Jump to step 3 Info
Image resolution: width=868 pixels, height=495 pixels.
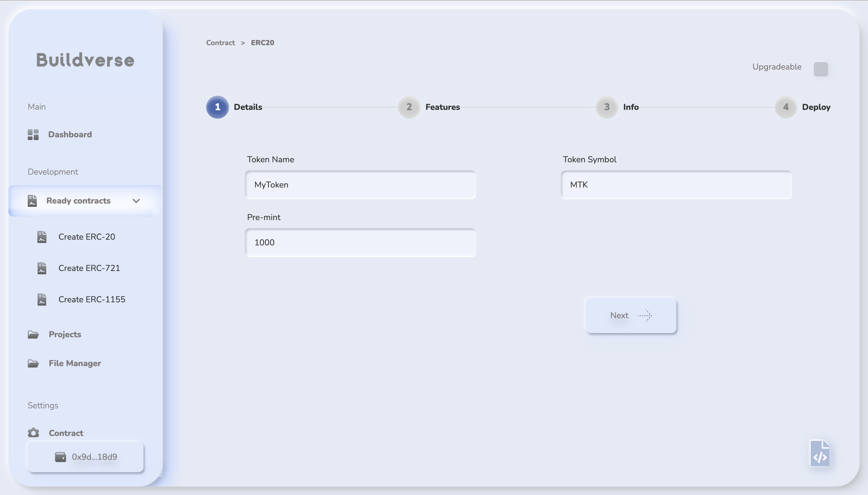(x=606, y=107)
